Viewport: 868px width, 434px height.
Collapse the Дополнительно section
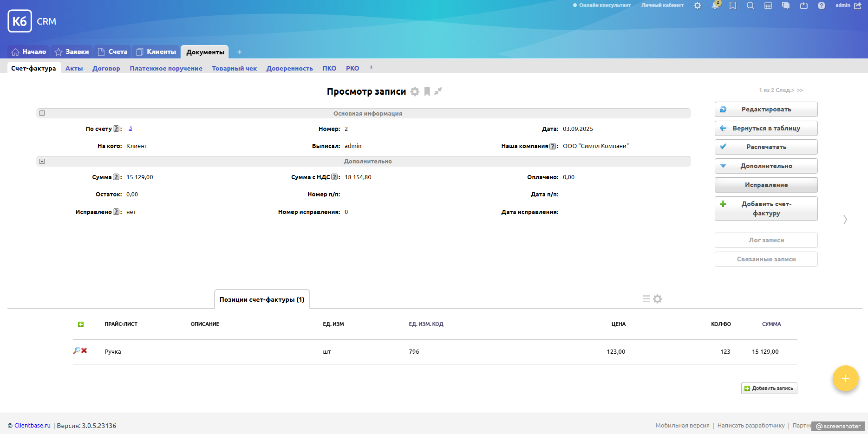click(x=42, y=162)
